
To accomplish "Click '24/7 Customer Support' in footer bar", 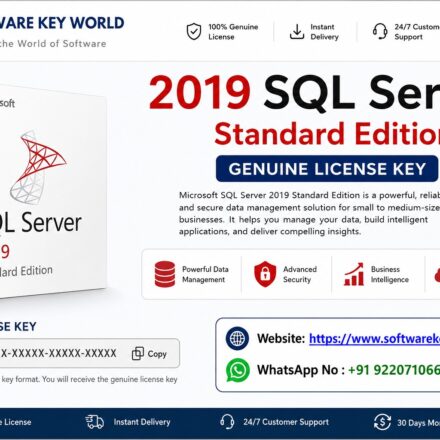I will click(286, 422).
